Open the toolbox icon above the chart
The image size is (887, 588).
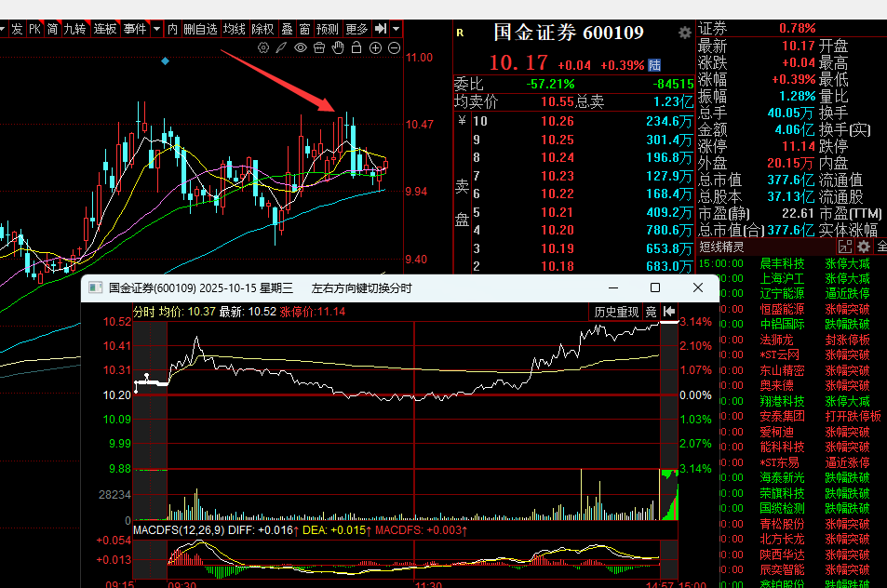coord(319,48)
